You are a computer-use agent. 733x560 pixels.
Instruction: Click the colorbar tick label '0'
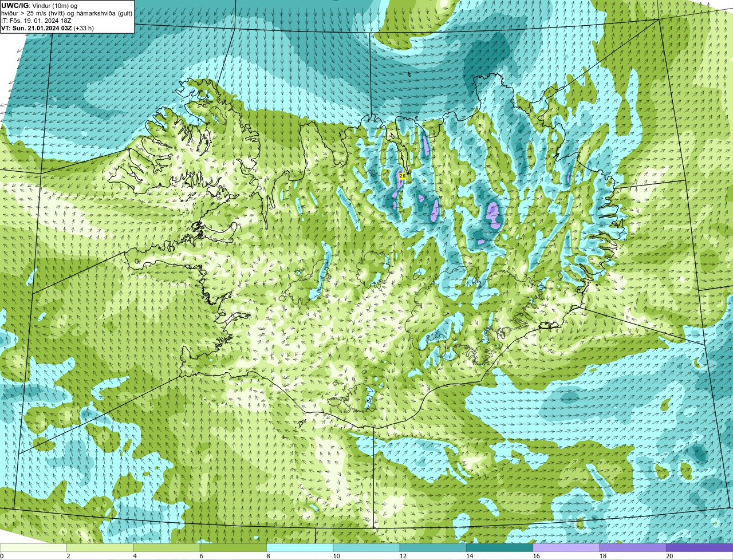[2, 556]
